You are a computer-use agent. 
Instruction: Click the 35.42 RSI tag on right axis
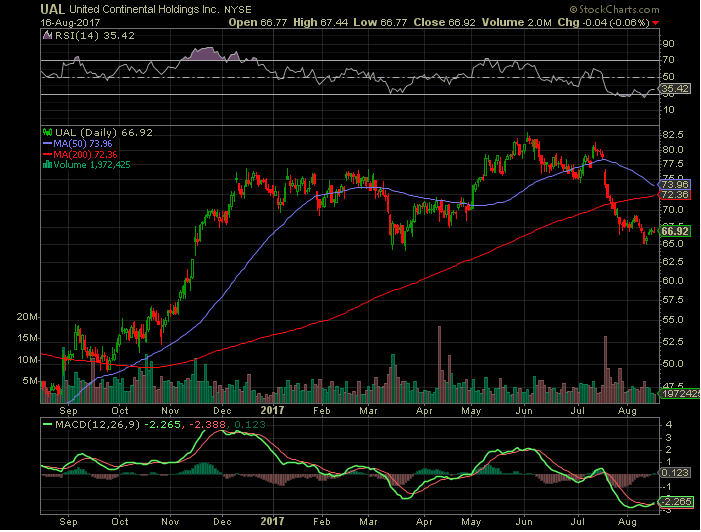click(x=676, y=89)
